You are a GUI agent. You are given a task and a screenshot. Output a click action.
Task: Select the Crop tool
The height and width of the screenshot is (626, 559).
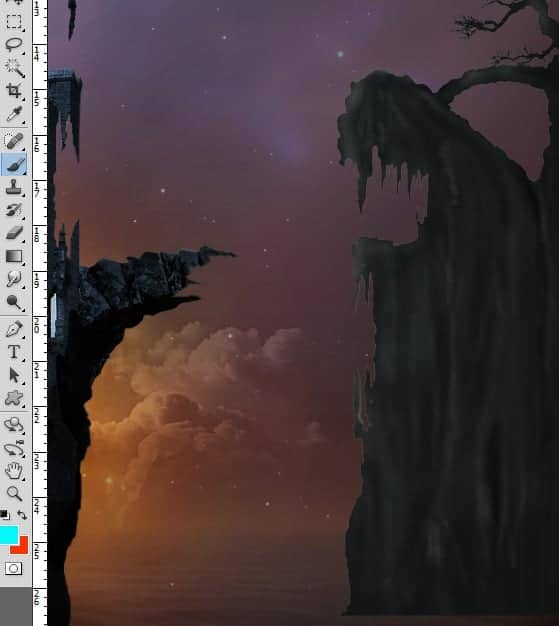[14, 91]
